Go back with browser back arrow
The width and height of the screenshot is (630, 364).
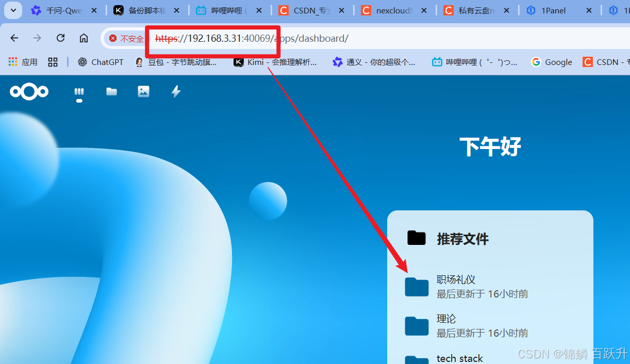click(x=14, y=38)
